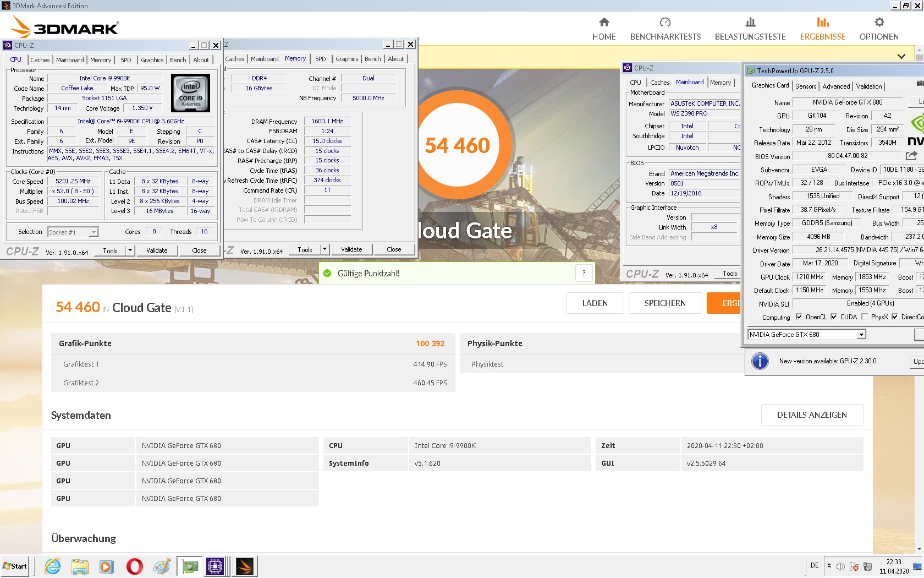Toggle the PhysX checkbox in GPU-Z
Image resolution: width=924 pixels, height=578 pixels.
click(x=865, y=317)
